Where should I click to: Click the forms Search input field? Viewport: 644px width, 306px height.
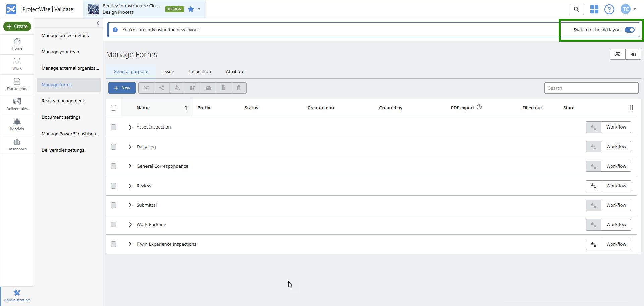(x=591, y=88)
